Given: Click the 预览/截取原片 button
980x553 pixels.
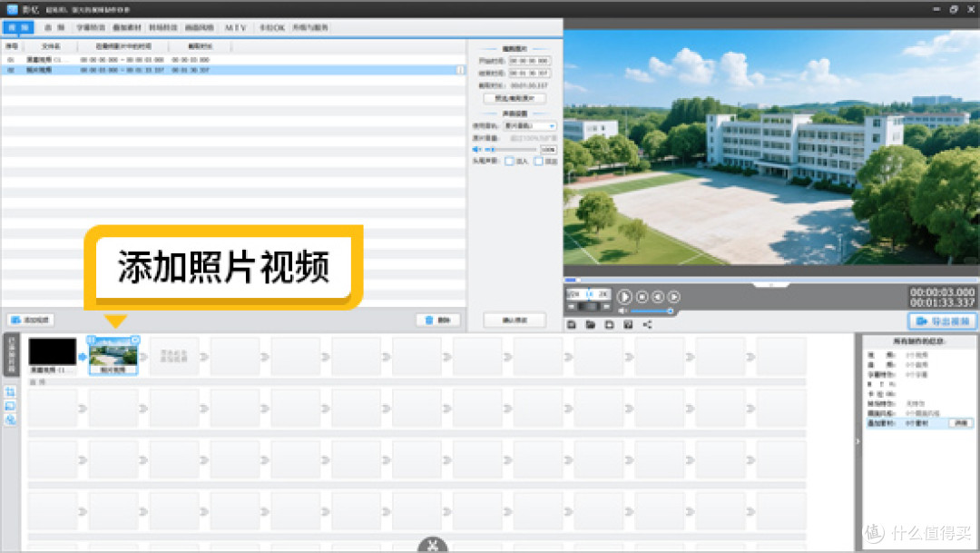Looking at the screenshot, I should [x=514, y=98].
